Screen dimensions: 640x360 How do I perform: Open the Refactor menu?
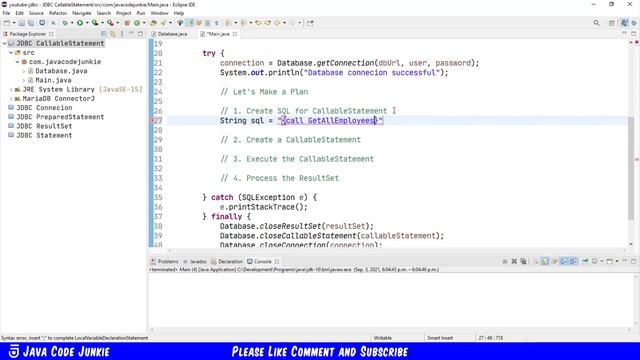(58, 13)
